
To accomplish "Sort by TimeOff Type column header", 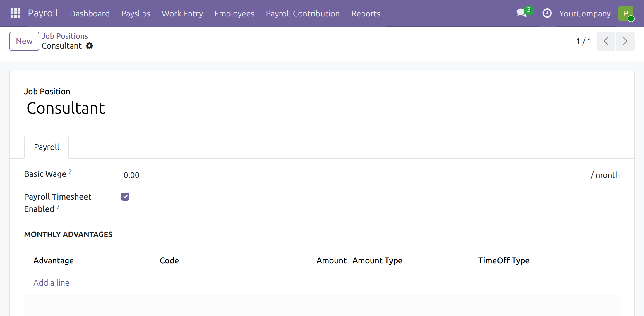I will (504, 260).
